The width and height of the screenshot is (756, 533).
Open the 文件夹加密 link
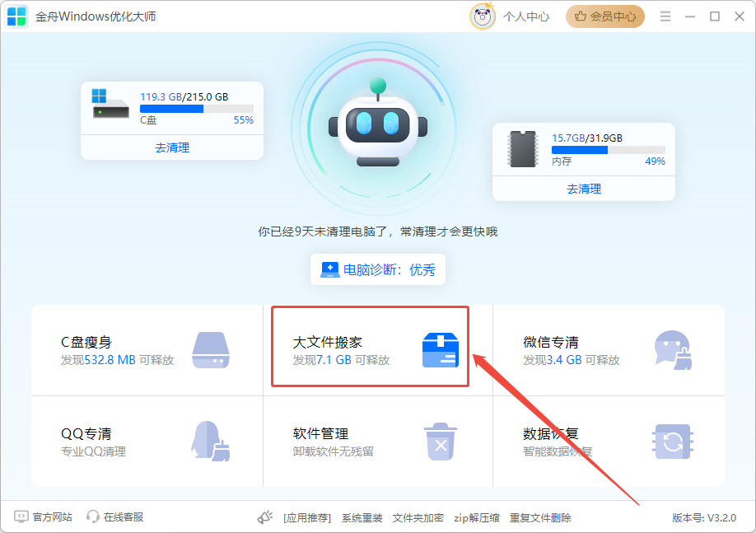tap(418, 517)
